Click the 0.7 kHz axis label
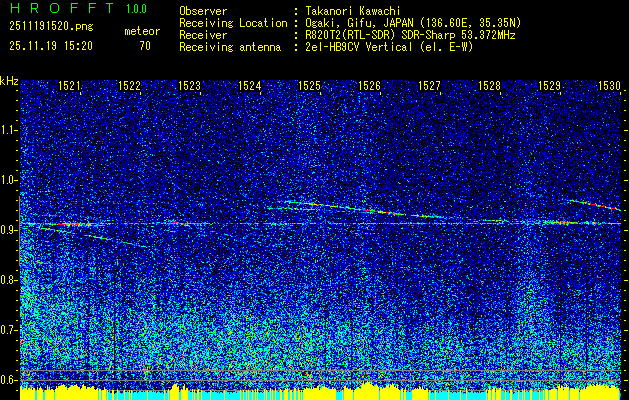This screenshot has width=629, height=400. coord(8,330)
